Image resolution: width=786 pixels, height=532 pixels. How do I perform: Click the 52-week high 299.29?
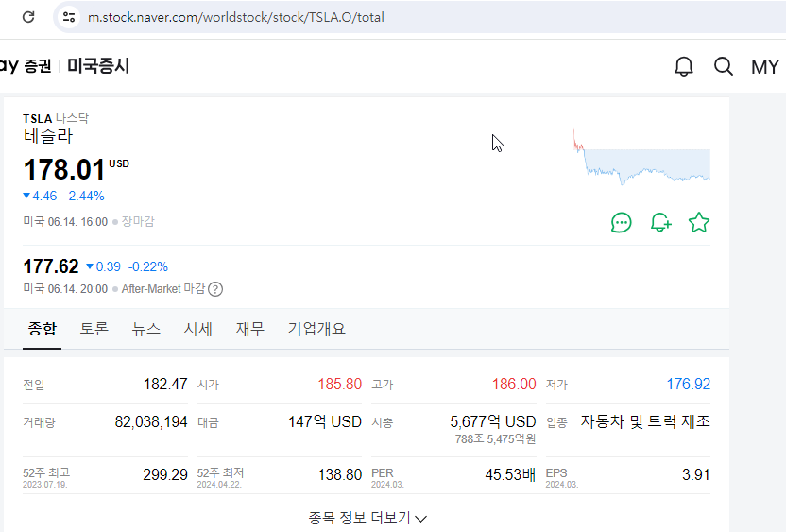point(165,474)
